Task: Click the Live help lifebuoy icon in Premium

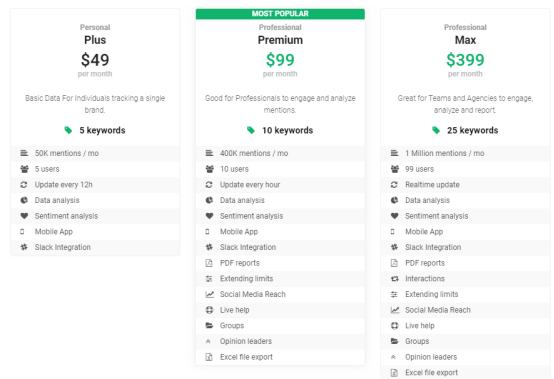Action: point(210,310)
